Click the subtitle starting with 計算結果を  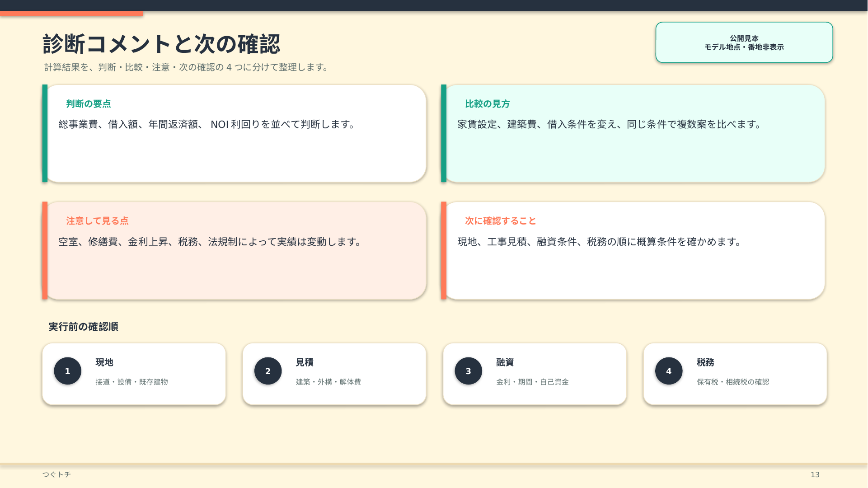pyautogui.click(x=187, y=67)
